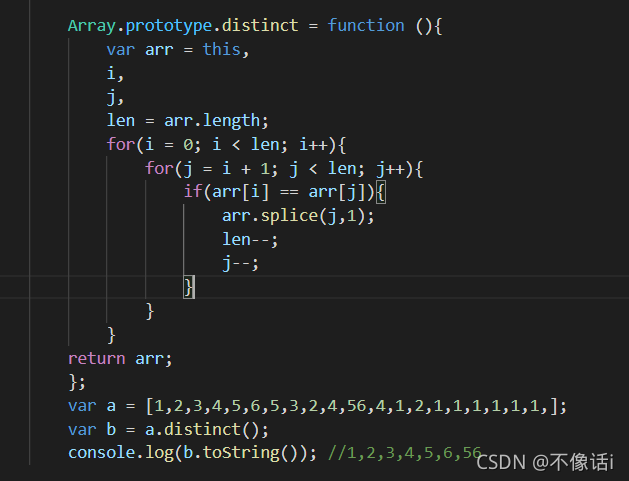This screenshot has width=629, height=481.
Task: Click the 'return arr;' line
Action: point(120,359)
